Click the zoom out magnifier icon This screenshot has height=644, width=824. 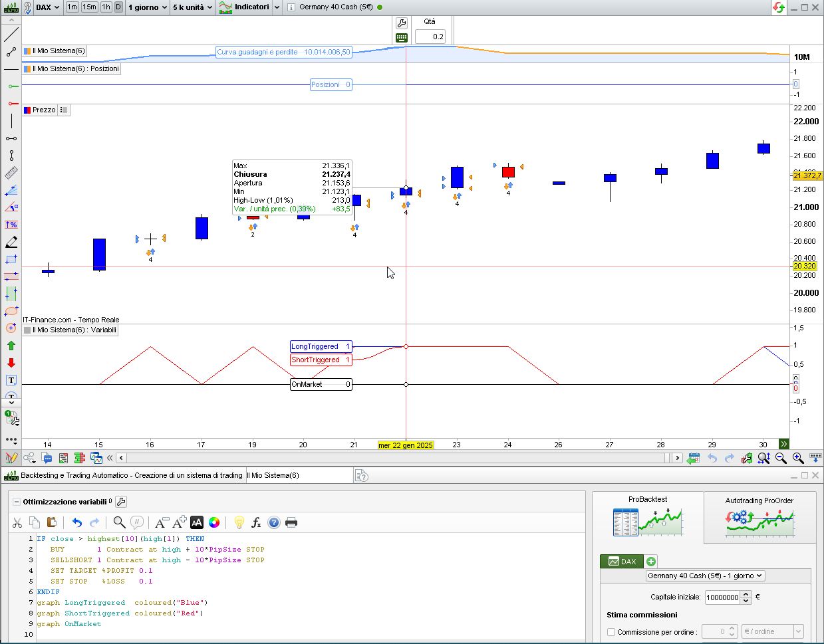[x=781, y=458]
